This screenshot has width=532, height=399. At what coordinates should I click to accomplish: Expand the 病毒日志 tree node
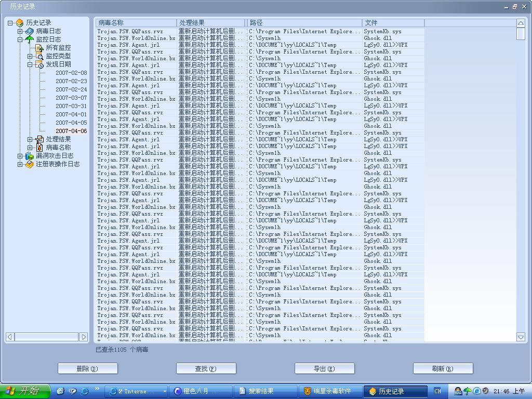point(20,31)
